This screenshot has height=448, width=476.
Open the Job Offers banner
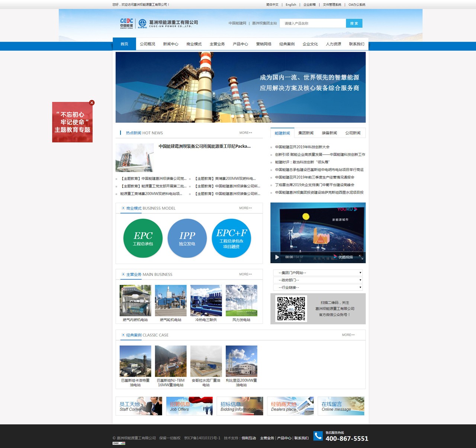(189, 406)
